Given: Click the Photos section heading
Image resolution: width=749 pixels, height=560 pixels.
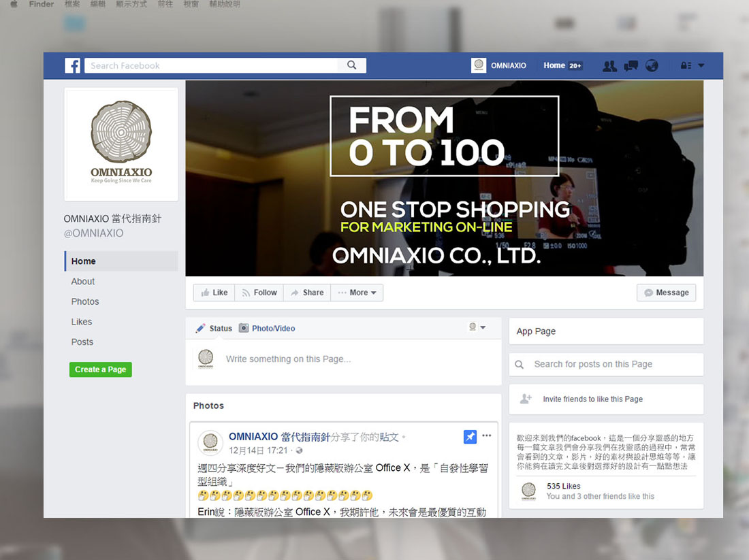Looking at the screenshot, I should (x=208, y=406).
